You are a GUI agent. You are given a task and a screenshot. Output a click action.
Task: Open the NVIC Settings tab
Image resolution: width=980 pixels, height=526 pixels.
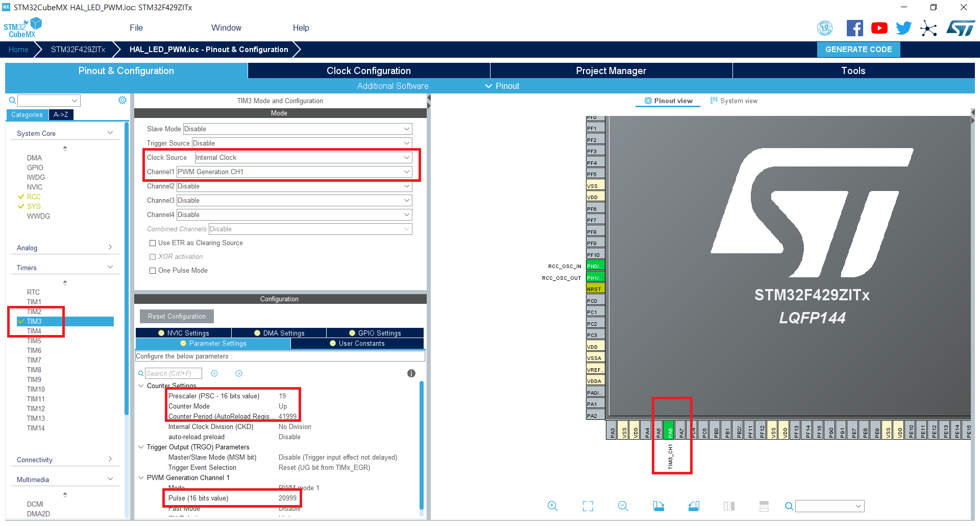click(183, 333)
